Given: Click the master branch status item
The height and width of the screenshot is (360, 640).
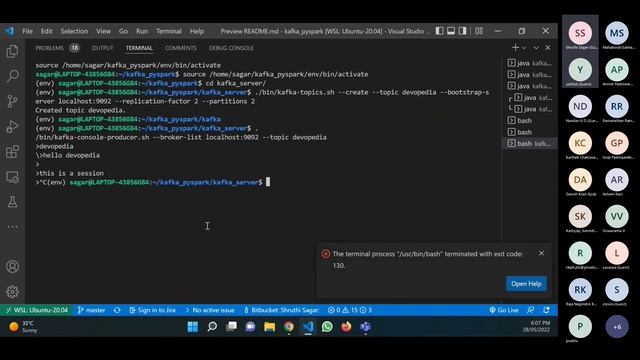Looking at the screenshot, I should pos(91,310).
